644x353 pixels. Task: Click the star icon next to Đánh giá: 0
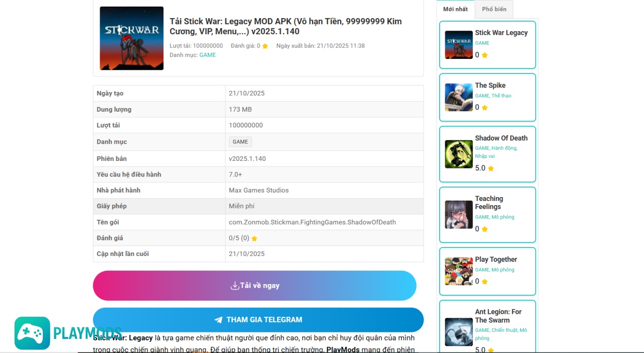265,46
